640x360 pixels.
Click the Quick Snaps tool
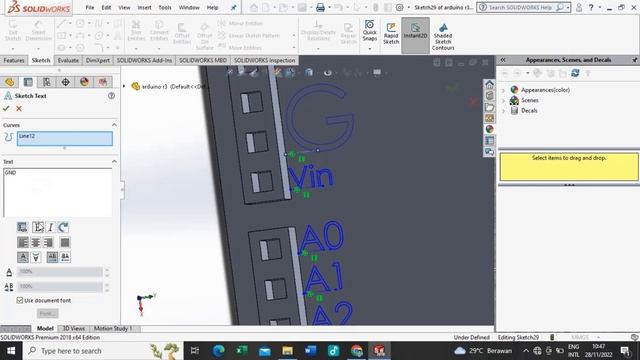[369, 31]
